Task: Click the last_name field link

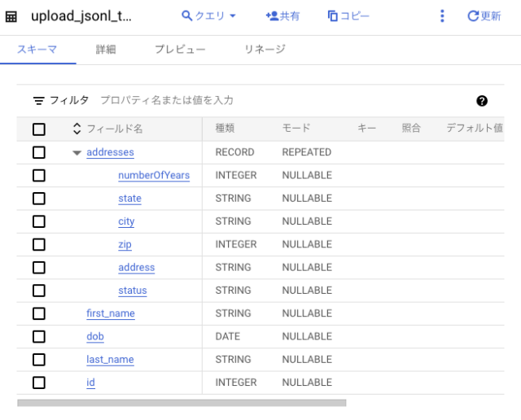Action: coord(110,360)
